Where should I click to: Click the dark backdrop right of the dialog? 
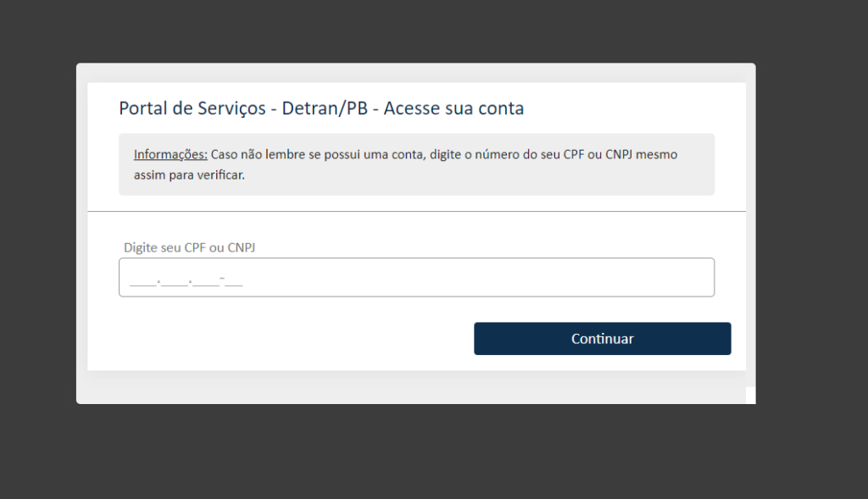[x=810, y=237]
